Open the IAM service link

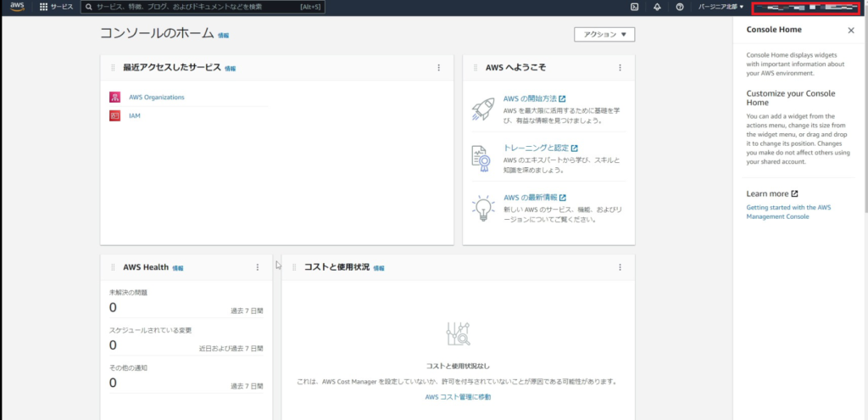click(x=134, y=115)
